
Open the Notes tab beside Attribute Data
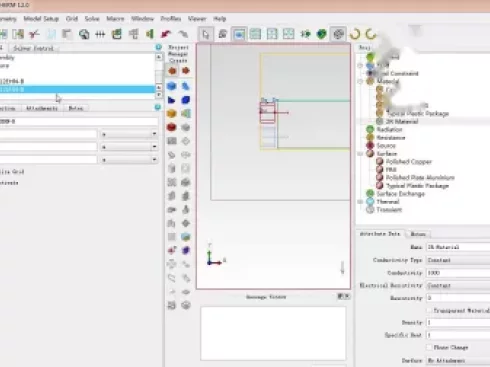418,234
